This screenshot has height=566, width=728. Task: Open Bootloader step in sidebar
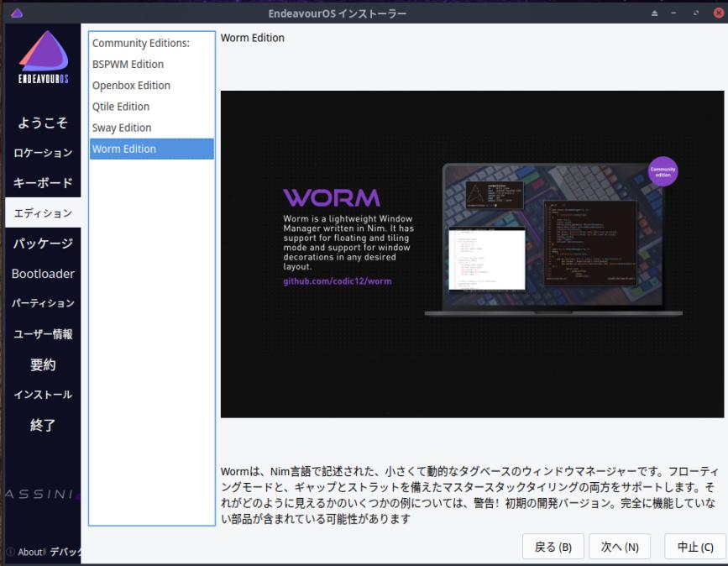43,274
